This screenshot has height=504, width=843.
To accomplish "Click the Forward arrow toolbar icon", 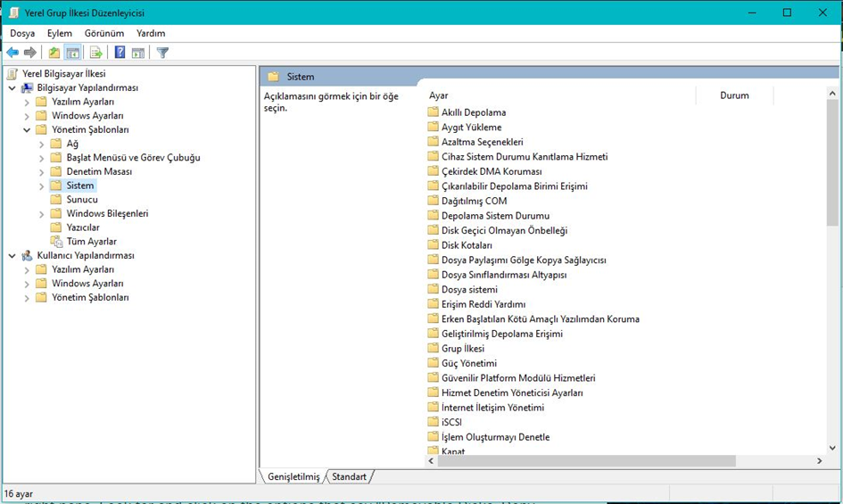I will tap(30, 52).
